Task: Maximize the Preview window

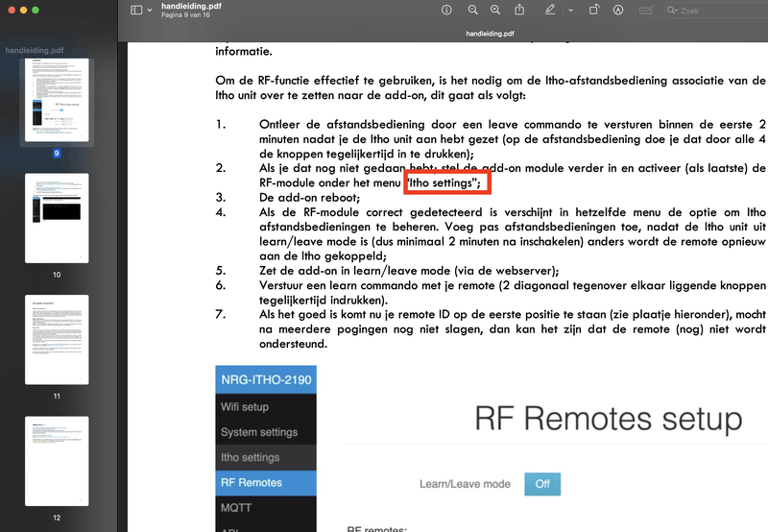Action: click(x=36, y=10)
